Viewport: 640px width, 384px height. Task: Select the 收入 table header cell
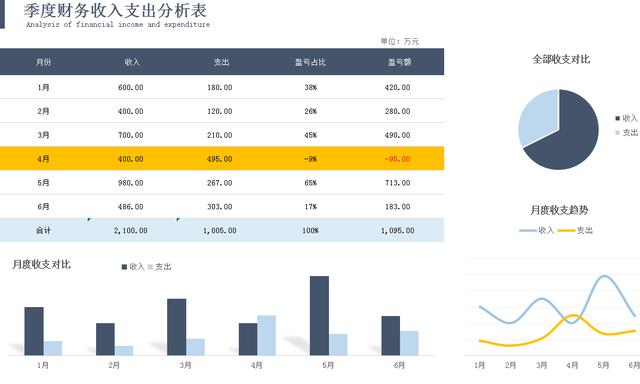pyautogui.click(x=132, y=62)
